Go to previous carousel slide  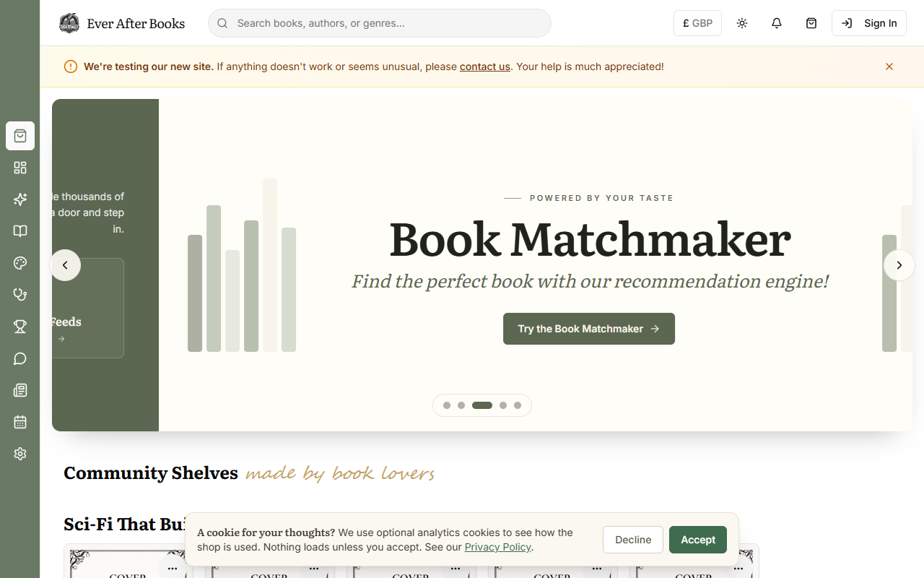[x=65, y=265]
